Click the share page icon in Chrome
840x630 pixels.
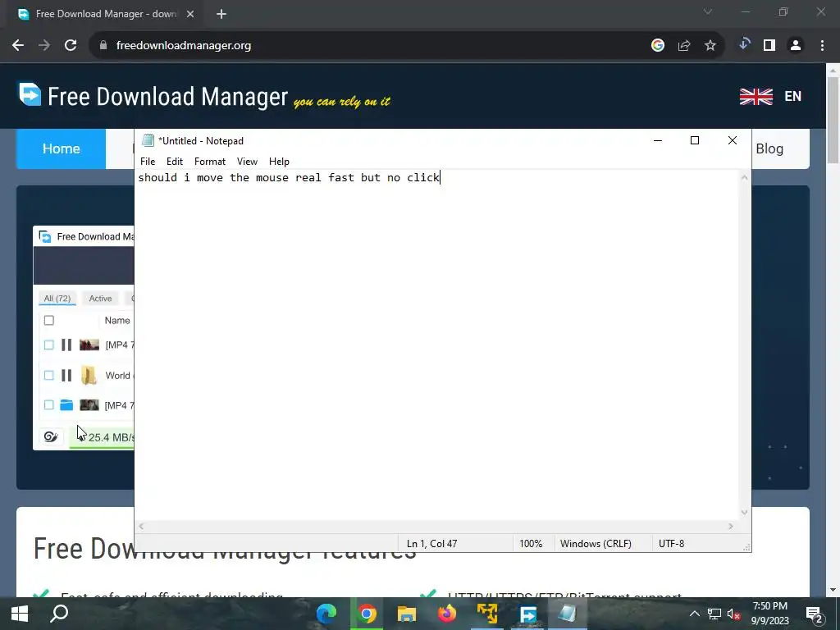pyautogui.click(x=684, y=46)
